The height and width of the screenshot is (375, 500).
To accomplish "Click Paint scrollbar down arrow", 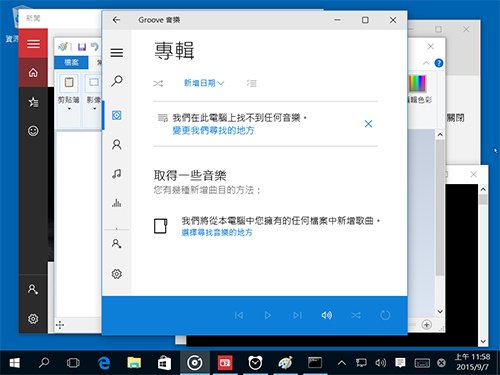I will click(440, 312).
